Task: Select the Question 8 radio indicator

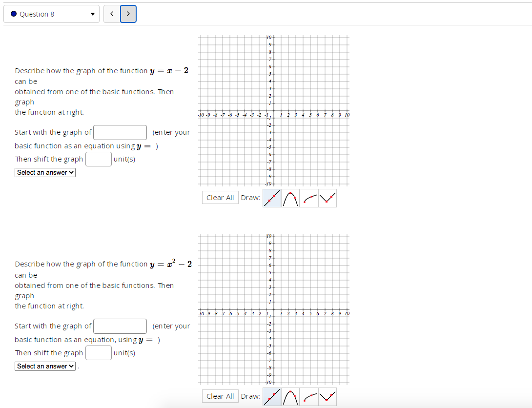Action: (13, 14)
